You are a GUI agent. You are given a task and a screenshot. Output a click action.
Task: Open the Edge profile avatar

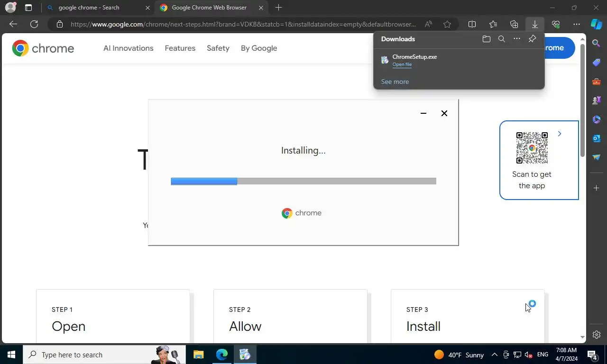coord(10,8)
